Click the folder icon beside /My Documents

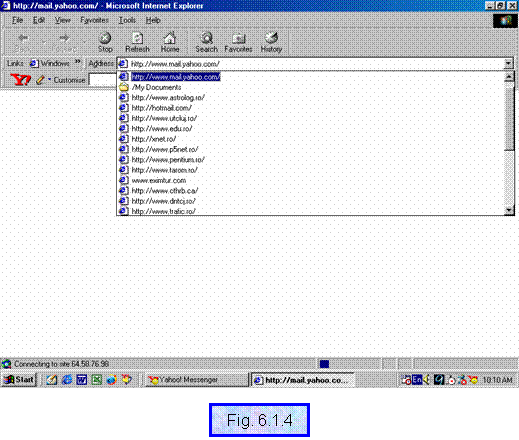124,87
